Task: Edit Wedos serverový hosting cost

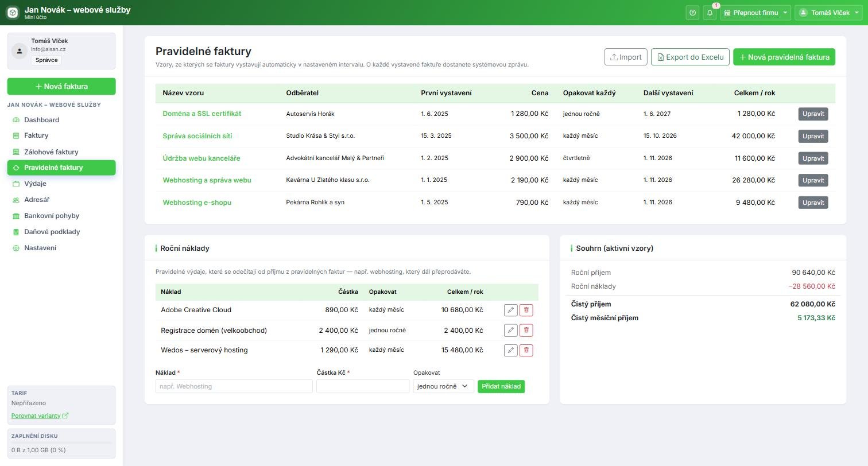Action: (x=510, y=350)
